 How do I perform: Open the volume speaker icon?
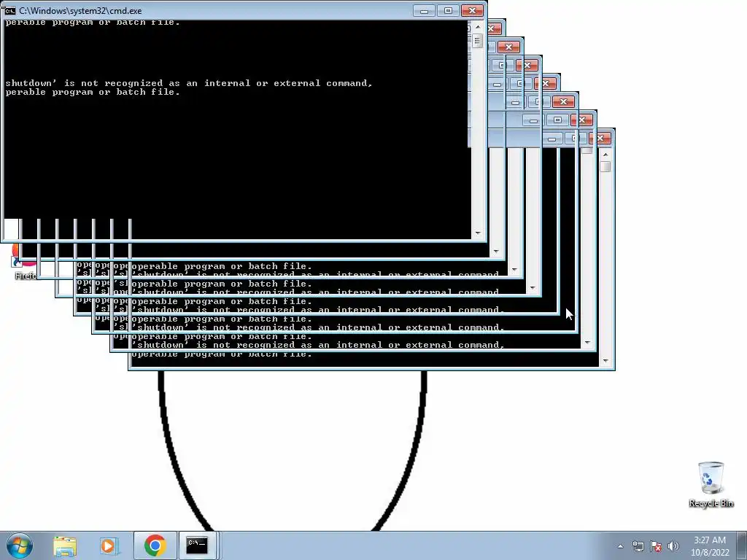[x=673, y=546]
